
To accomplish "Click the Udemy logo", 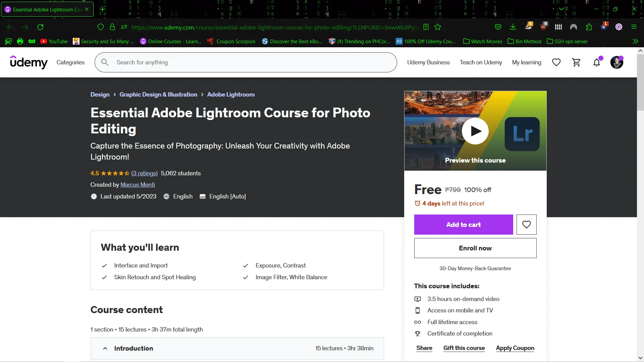I will [x=29, y=62].
